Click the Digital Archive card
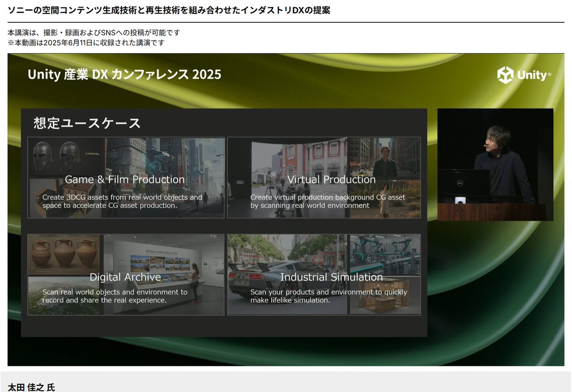 tap(126, 274)
